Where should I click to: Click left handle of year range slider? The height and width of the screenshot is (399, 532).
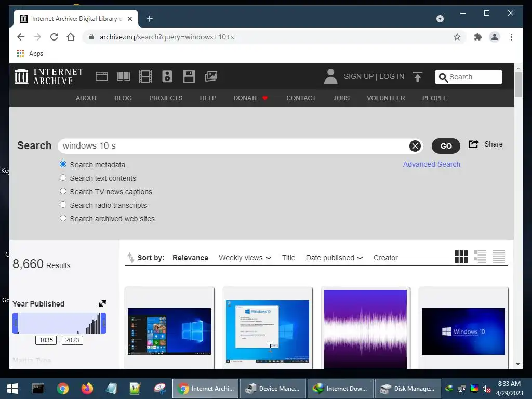15,323
